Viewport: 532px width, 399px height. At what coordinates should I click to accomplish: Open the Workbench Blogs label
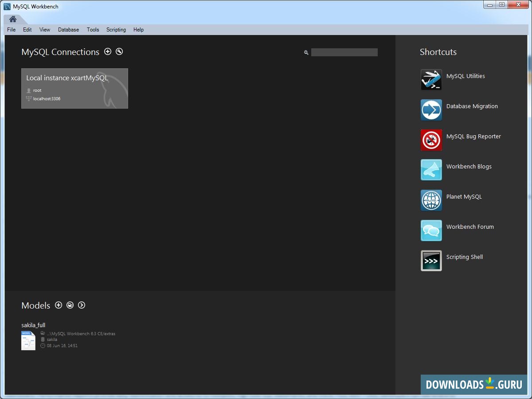[x=469, y=167]
